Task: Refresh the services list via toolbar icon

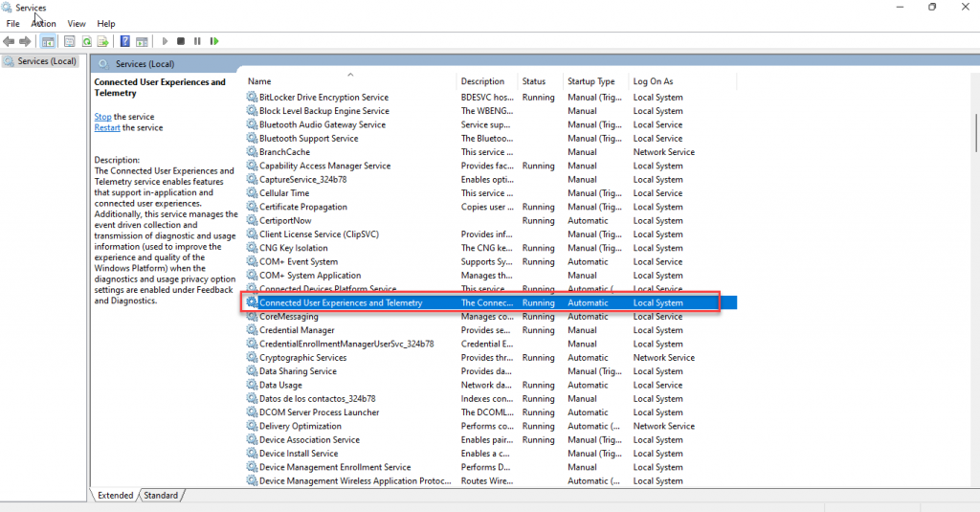Action: [x=86, y=41]
